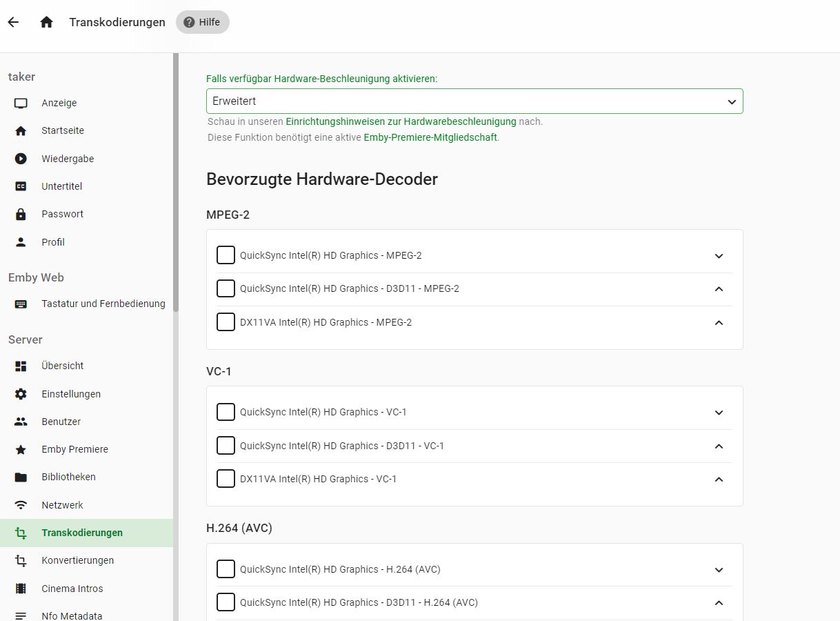Click the Konvertierungen transform icon
Screen dimensions: 840x621
tap(21, 560)
